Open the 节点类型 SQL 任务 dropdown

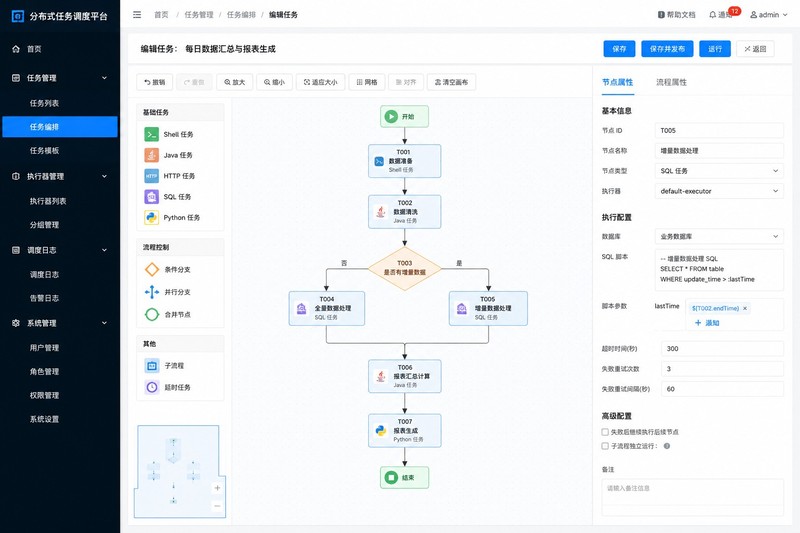coord(718,171)
